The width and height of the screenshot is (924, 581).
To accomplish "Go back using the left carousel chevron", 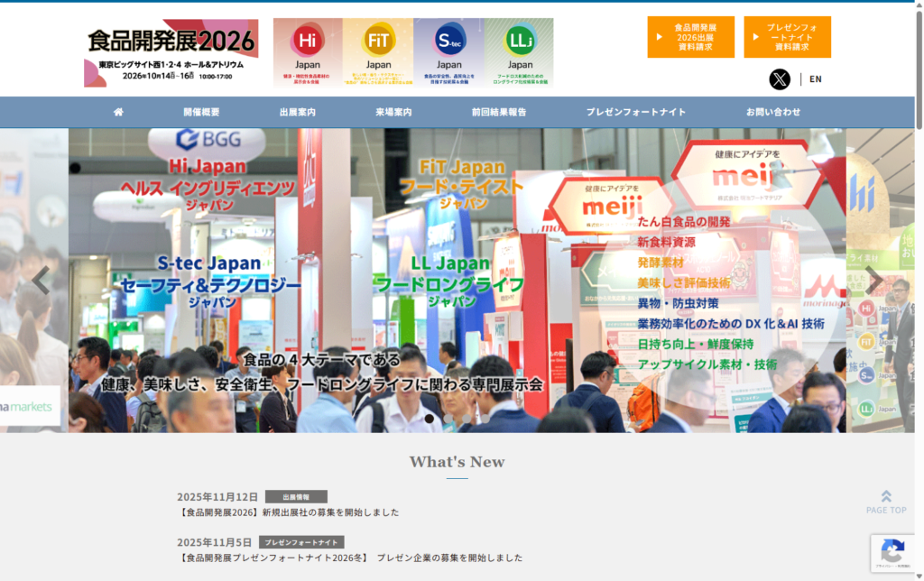I will coord(41,280).
